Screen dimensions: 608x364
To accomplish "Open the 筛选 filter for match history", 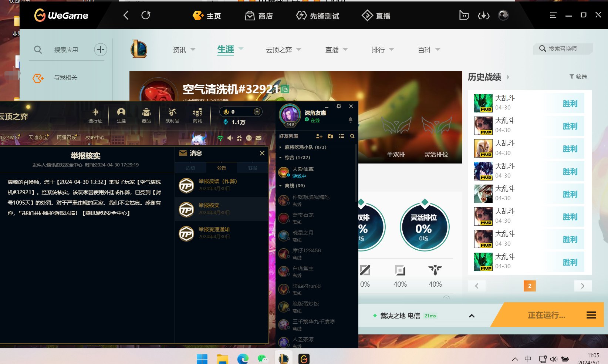I will [578, 77].
